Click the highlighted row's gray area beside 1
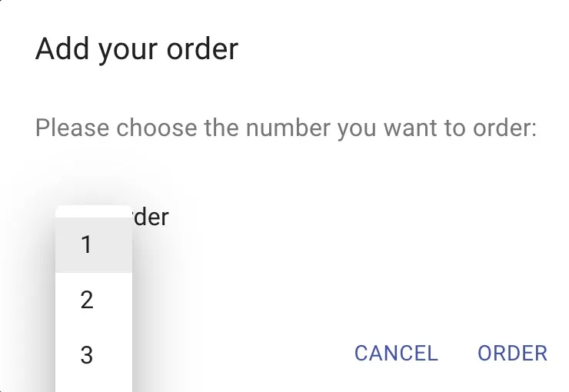 tap(112, 245)
